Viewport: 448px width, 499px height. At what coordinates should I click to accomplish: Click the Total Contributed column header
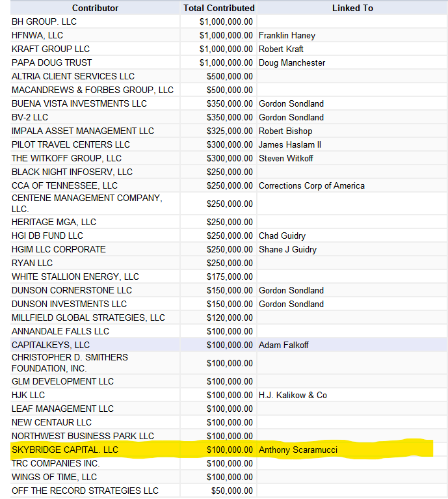[x=218, y=8]
